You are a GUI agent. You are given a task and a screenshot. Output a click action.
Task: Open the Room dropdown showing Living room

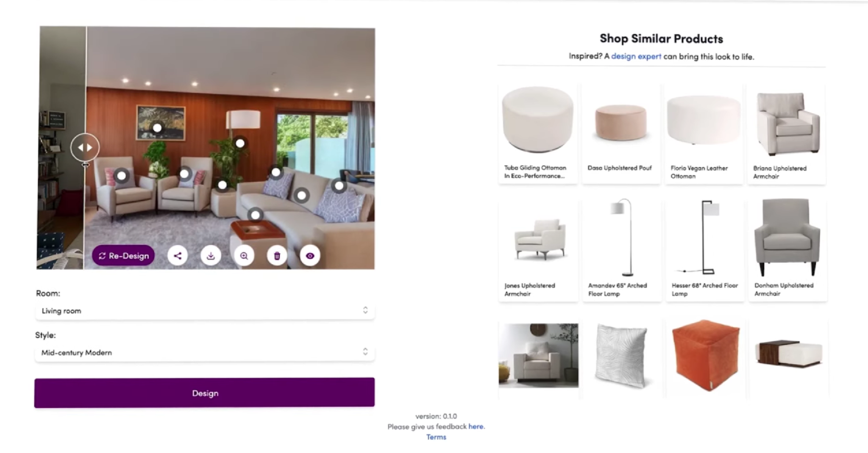coord(205,311)
